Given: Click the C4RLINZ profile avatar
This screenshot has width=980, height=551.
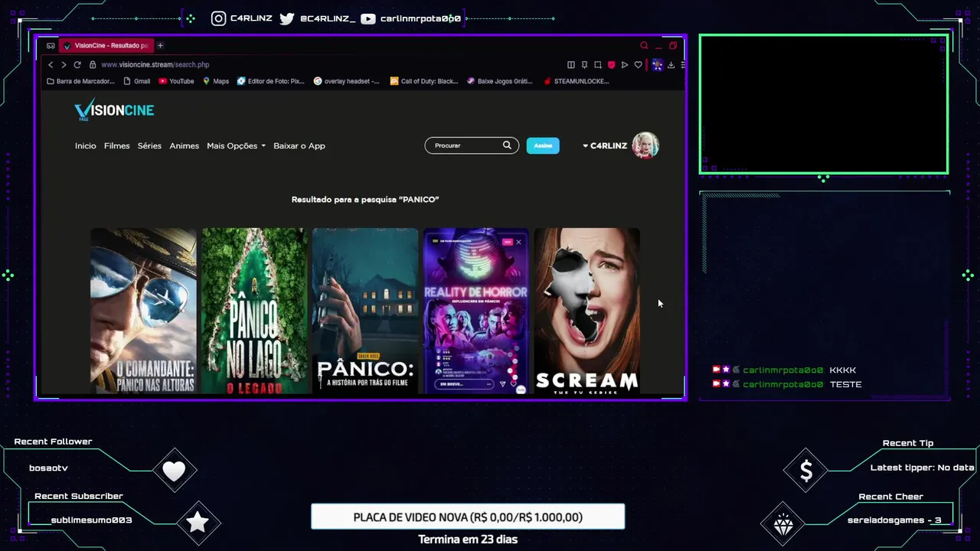Looking at the screenshot, I should point(645,145).
